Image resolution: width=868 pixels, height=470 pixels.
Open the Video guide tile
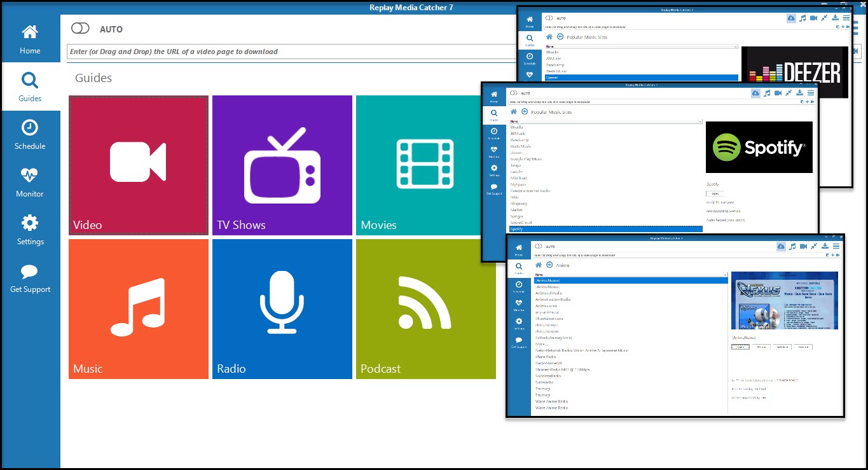click(x=139, y=165)
